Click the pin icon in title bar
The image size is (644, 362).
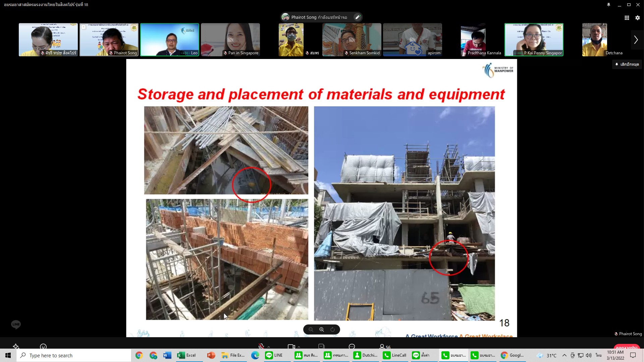tap(608, 5)
